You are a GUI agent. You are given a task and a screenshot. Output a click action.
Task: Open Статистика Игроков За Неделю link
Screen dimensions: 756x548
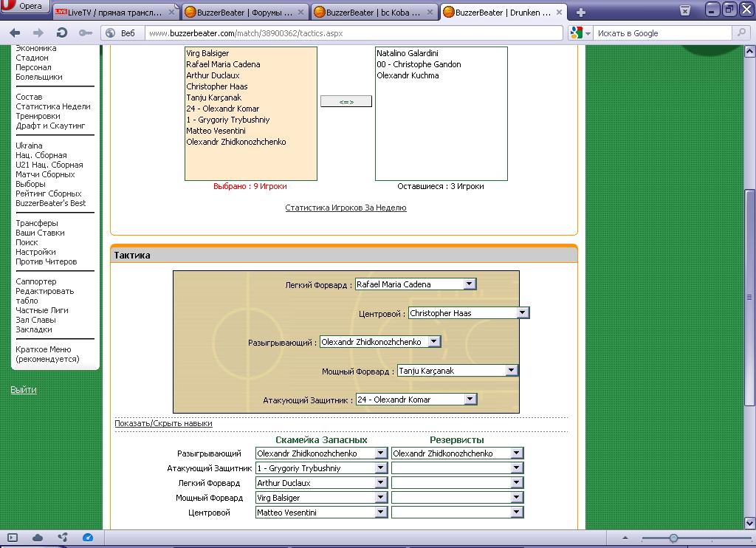pyautogui.click(x=346, y=208)
